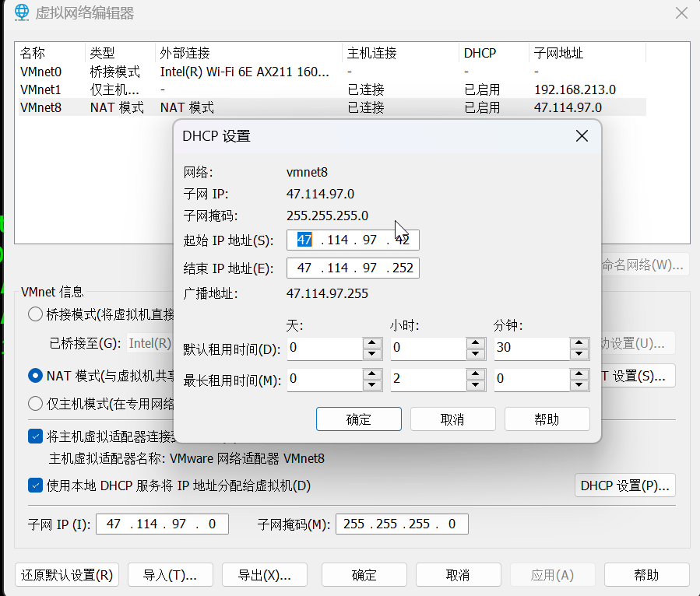
Task: Click the 主机连接 column header
Action: pyautogui.click(x=400, y=53)
